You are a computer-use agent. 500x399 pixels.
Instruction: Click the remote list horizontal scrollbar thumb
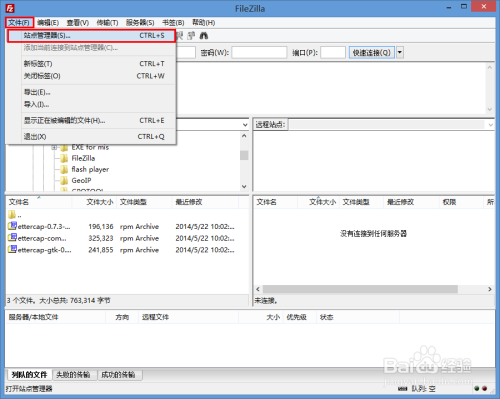[x=360, y=289]
